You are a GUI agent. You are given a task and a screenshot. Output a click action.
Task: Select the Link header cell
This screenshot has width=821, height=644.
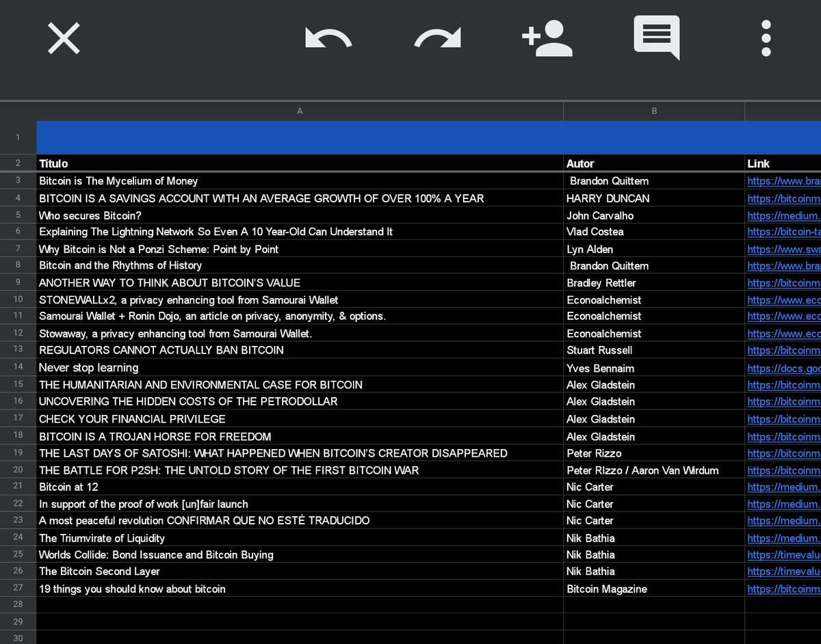pyautogui.click(x=783, y=163)
